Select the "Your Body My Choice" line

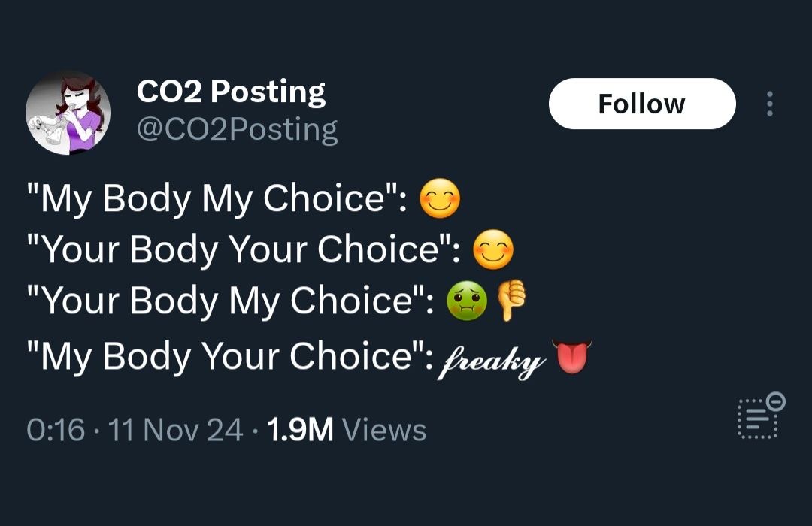coord(277,301)
